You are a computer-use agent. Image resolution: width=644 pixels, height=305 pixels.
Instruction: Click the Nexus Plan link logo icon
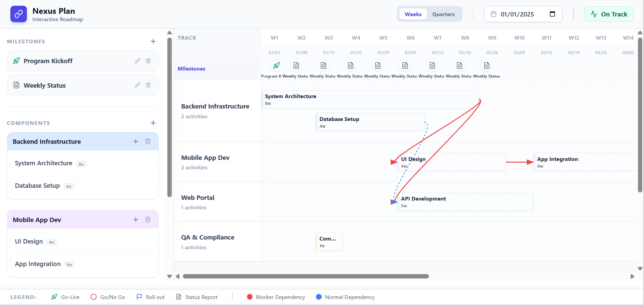point(18,14)
